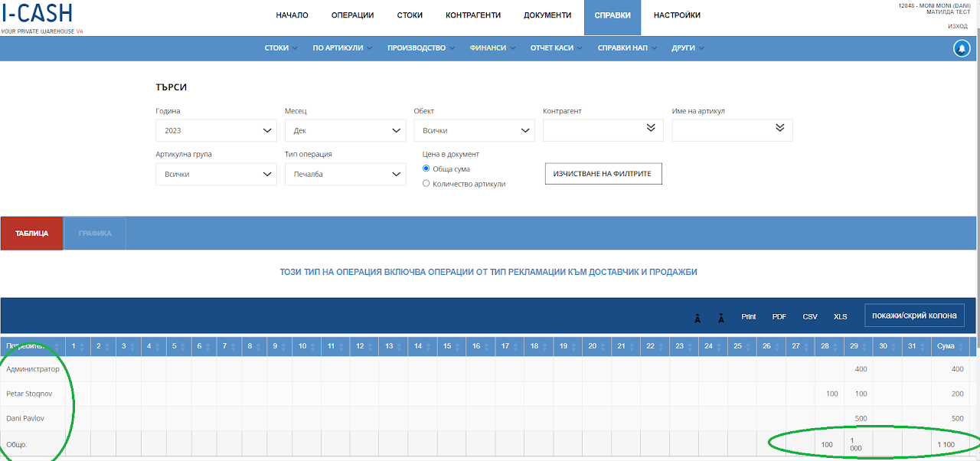Sort table by day 29 column
This screenshot has height=461, width=980.
(x=858, y=346)
